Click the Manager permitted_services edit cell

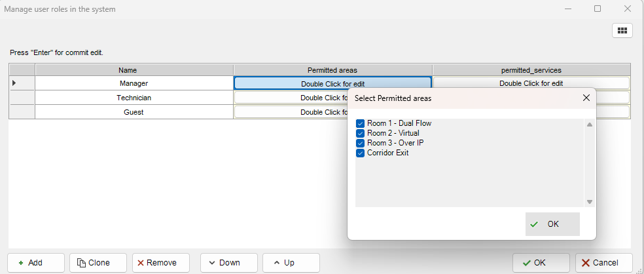pos(531,83)
